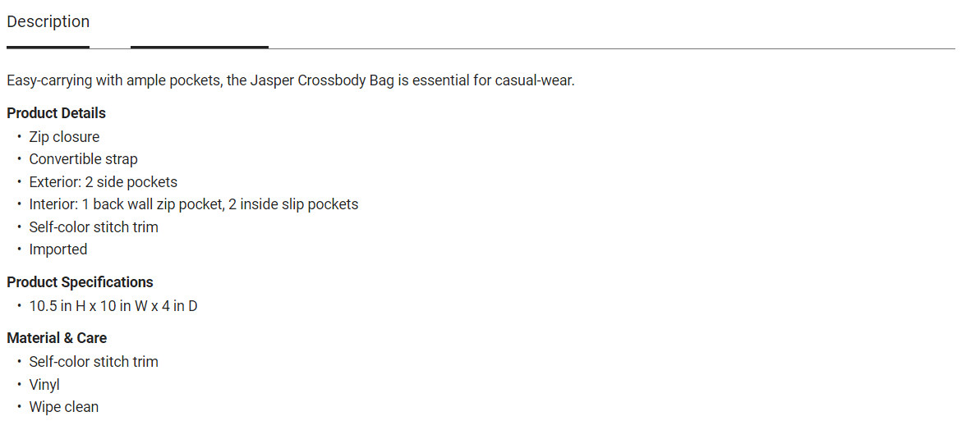Click the bullet dot before Vinyl
This screenshot has width=980, height=430.
point(19,385)
